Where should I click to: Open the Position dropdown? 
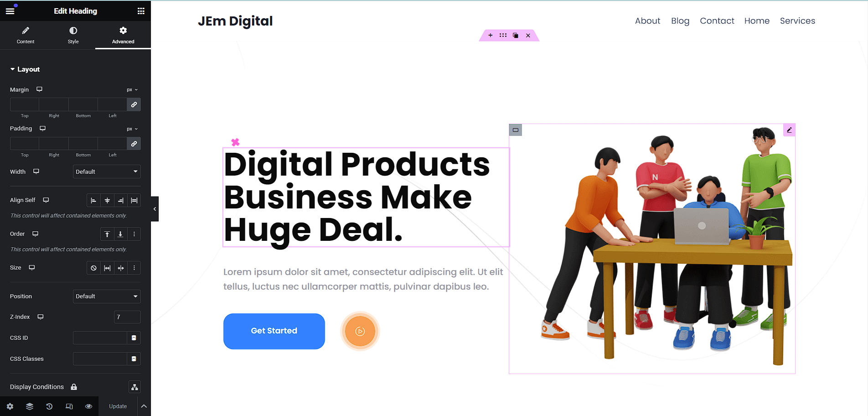[107, 296]
